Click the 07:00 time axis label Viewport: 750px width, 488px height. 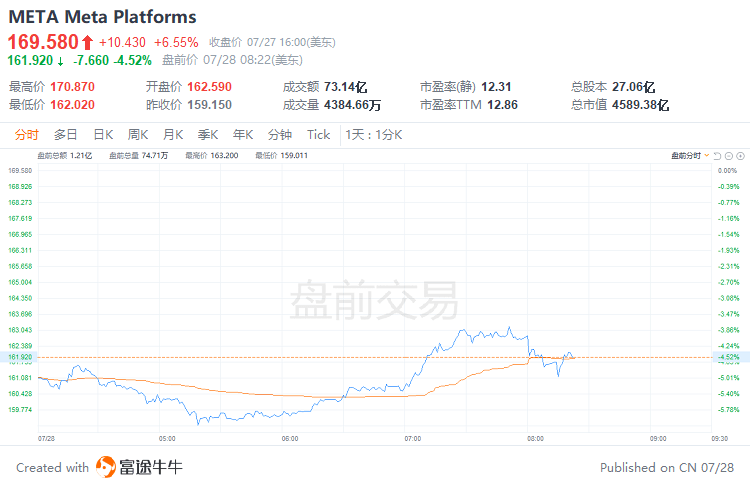tap(412, 439)
